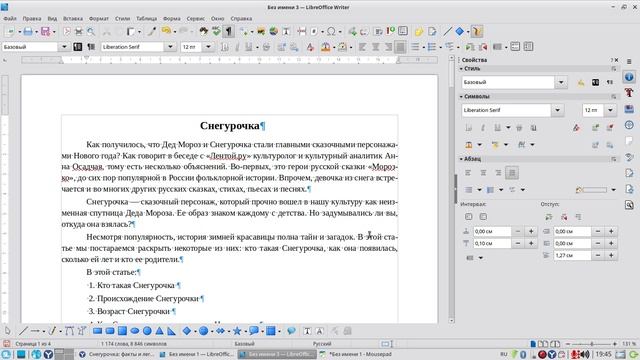Insert a text box from toolbar
Viewport: 640px width, 360px height.
point(286,31)
